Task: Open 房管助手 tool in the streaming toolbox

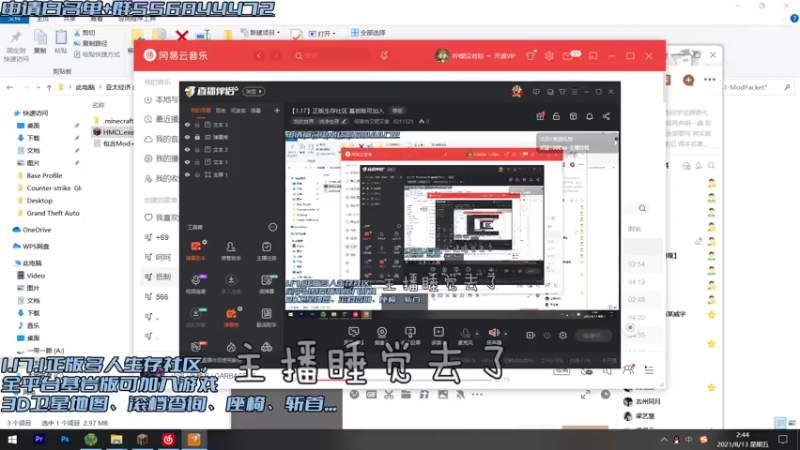Action: tap(231, 251)
